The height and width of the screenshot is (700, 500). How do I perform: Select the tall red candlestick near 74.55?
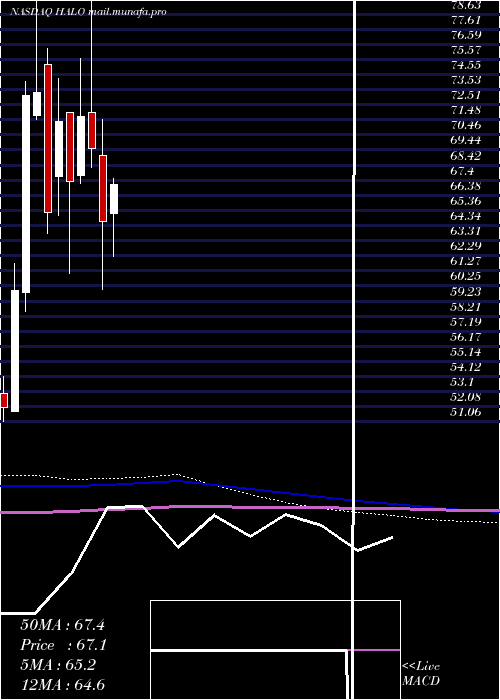(48, 138)
